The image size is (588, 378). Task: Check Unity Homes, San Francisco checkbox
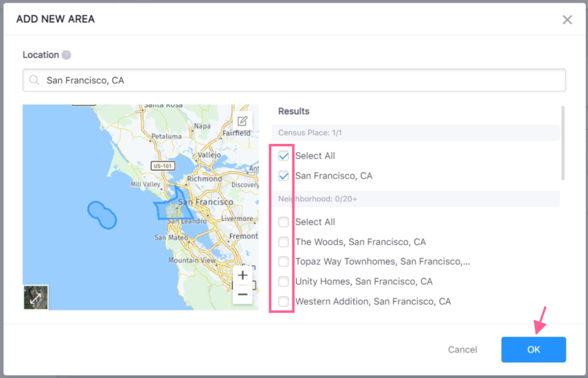coord(283,282)
